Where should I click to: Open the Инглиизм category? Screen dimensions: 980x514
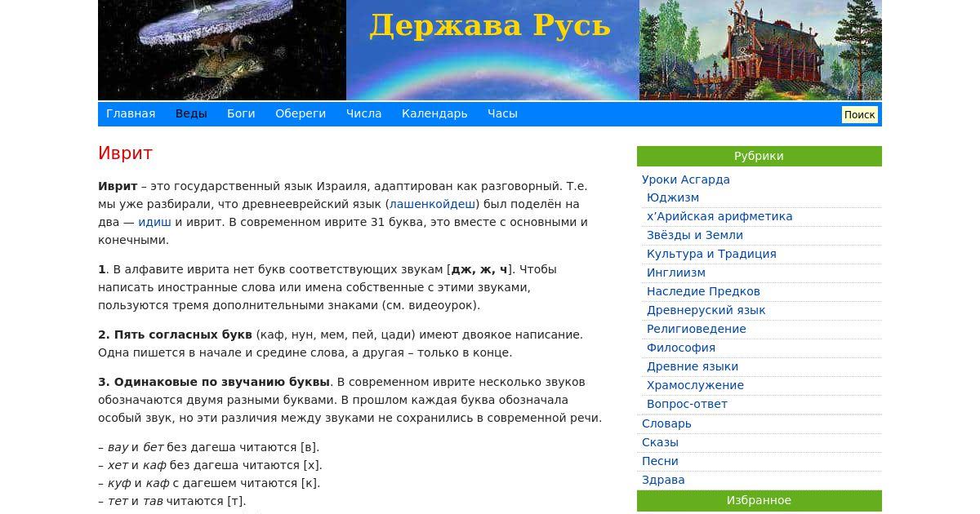(676, 273)
